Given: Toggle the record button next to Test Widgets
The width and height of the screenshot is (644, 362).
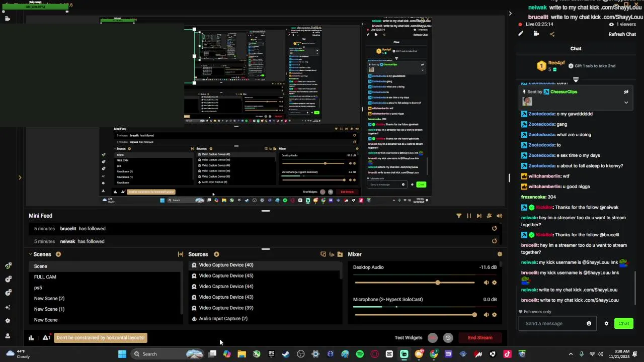Looking at the screenshot, I should (x=433, y=338).
